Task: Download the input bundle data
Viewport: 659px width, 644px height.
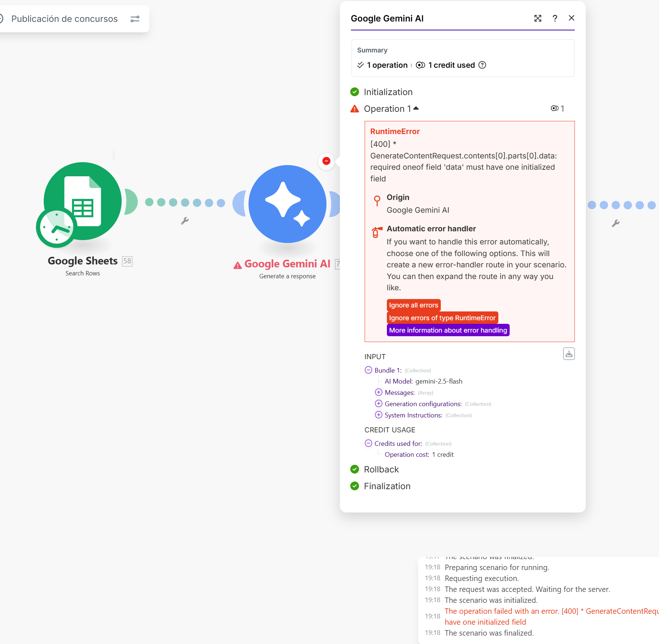Action: [x=569, y=354]
